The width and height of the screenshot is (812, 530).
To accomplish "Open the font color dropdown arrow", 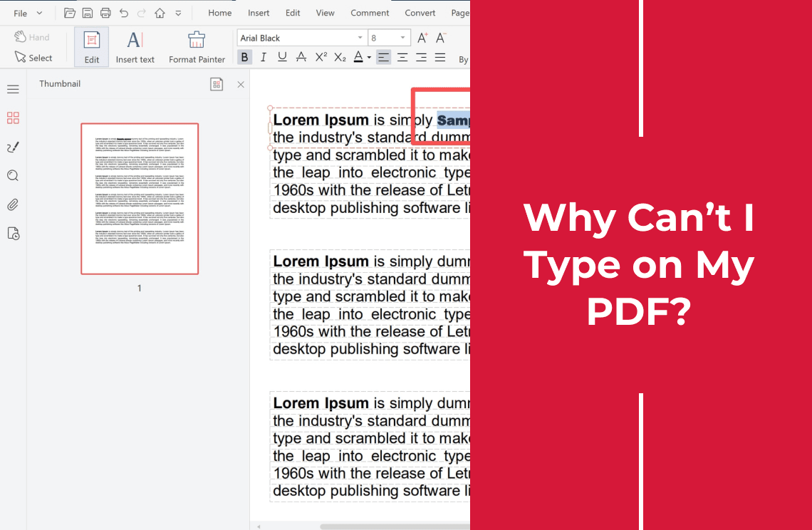I will coord(369,58).
